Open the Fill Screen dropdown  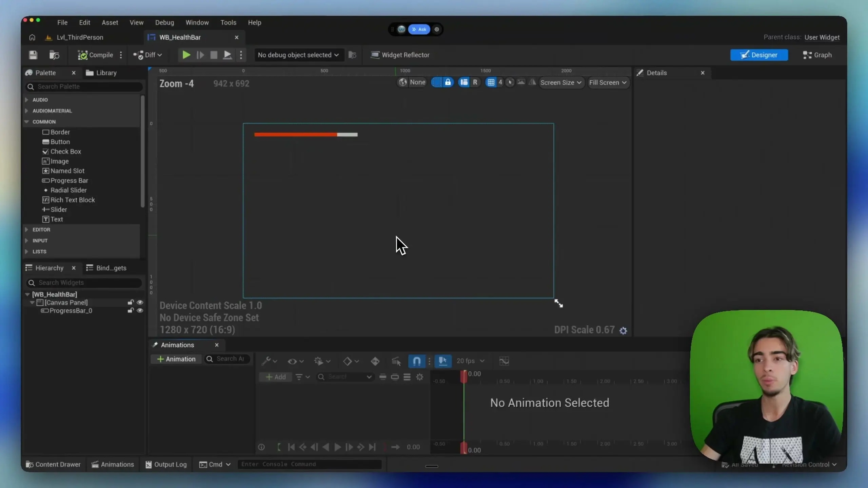[x=608, y=82]
